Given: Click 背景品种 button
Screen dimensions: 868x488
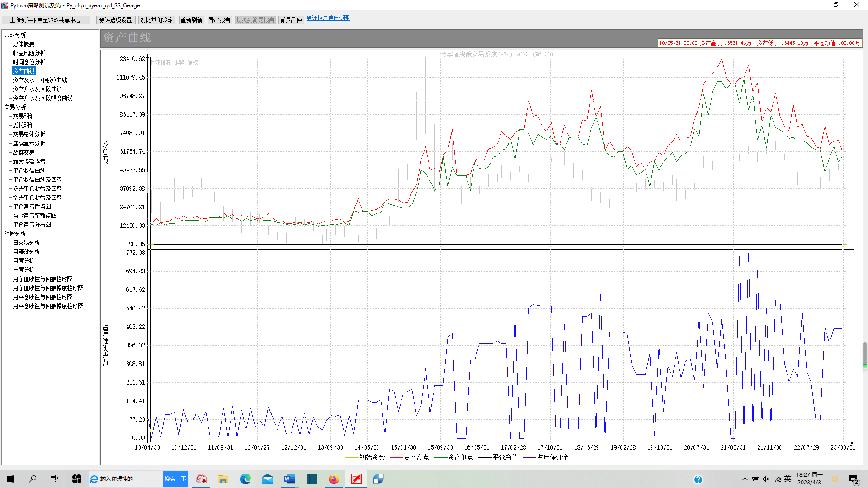Looking at the screenshot, I should [291, 20].
